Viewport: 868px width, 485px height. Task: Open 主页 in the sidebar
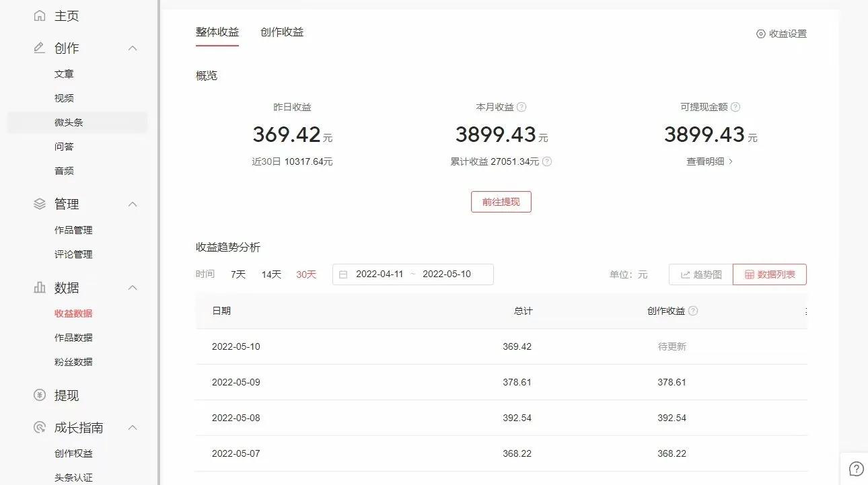click(67, 15)
